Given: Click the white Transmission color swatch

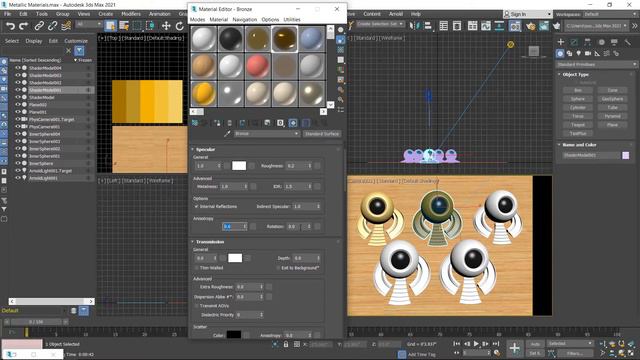Looking at the screenshot, I should (x=235, y=258).
